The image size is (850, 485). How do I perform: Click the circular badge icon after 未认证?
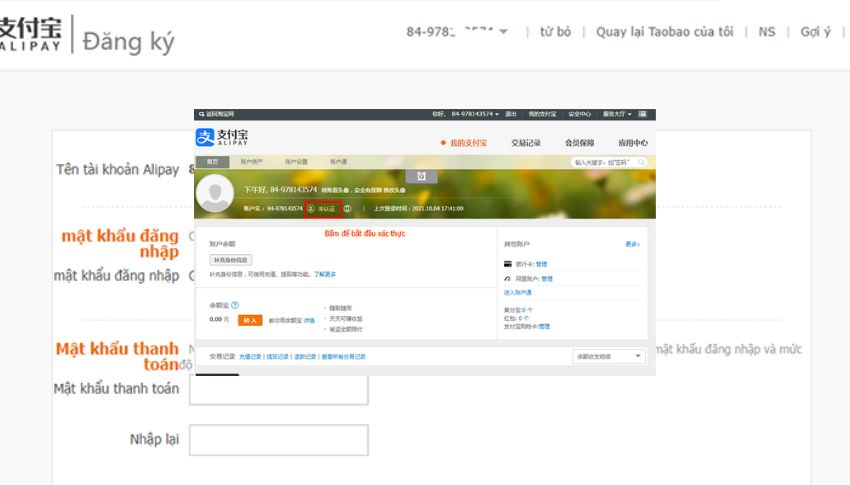pyautogui.click(x=347, y=209)
